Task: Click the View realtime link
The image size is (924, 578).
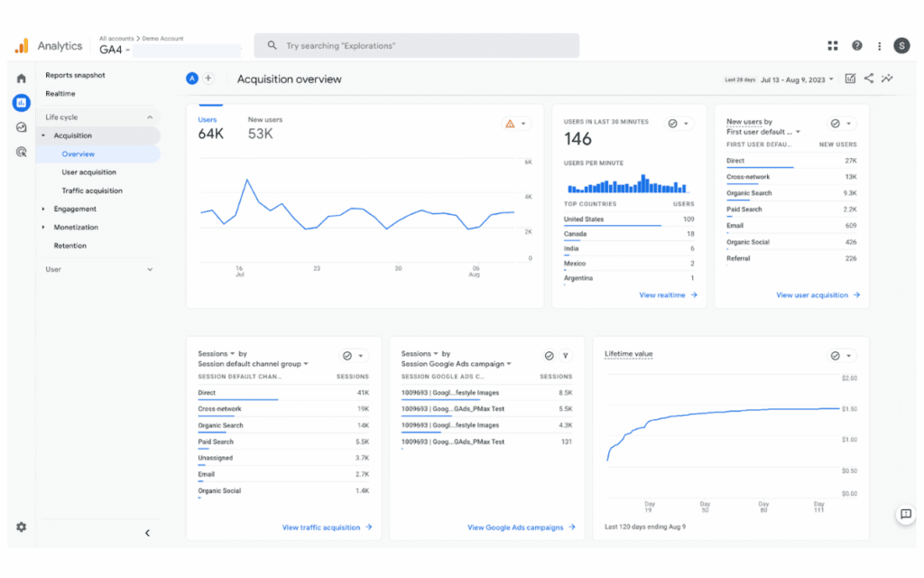Action: pos(668,295)
